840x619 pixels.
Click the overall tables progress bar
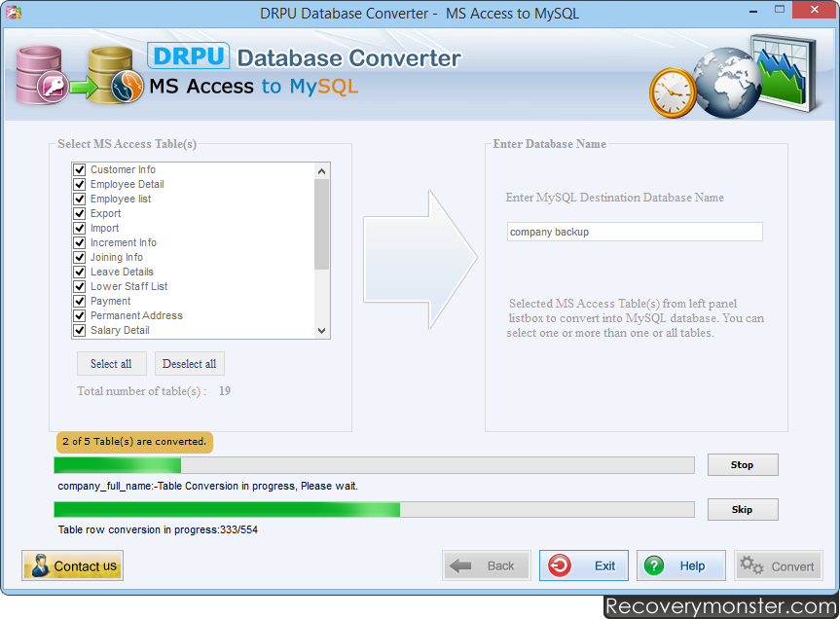375,465
